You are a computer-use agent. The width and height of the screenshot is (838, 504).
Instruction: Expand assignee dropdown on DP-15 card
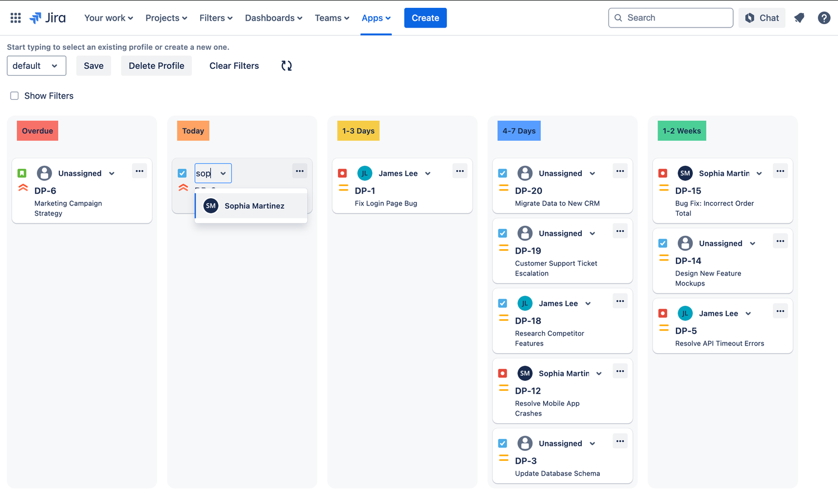pyautogui.click(x=760, y=174)
